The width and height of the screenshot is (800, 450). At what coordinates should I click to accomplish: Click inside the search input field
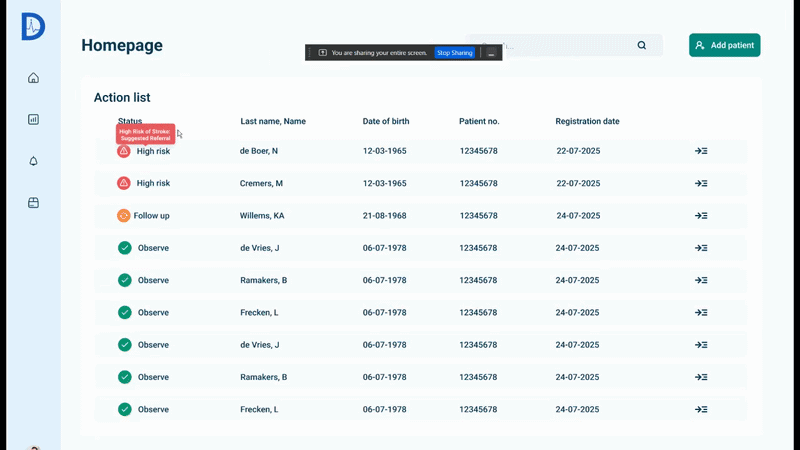tap(564, 45)
